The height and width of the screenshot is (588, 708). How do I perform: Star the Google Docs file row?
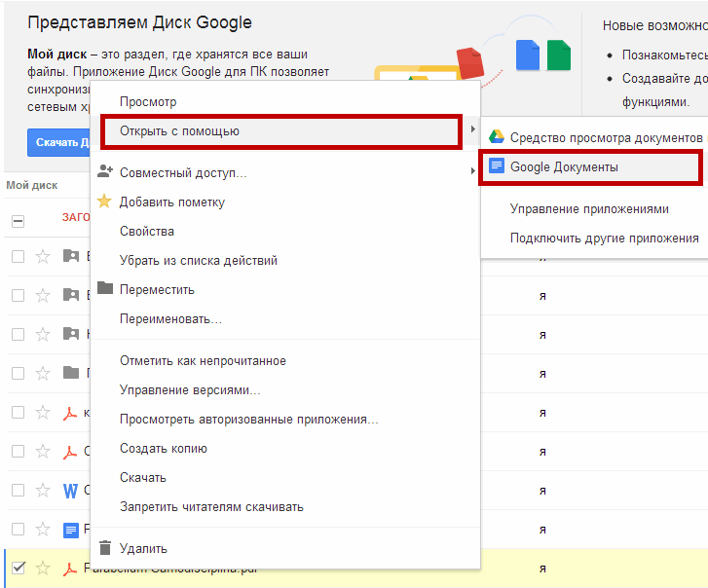click(43, 529)
